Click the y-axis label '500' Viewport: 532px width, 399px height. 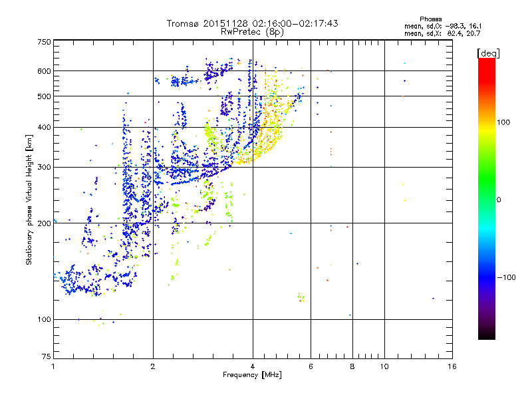coord(44,96)
